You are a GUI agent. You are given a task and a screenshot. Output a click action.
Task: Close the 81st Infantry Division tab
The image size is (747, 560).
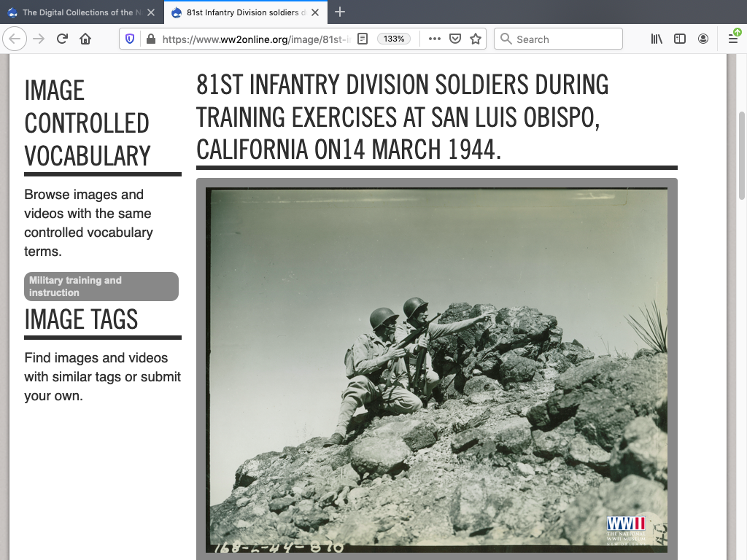pyautogui.click(x=316, y=12)
